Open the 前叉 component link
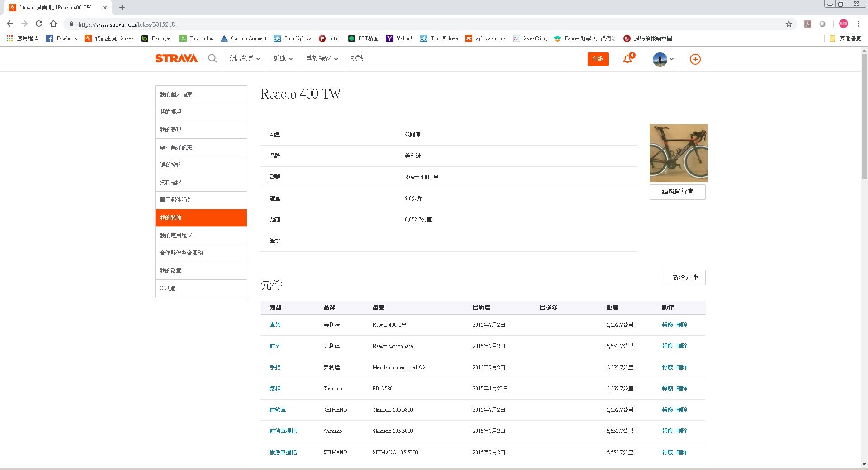Screen dimensions: 868x470 point(275,346)
